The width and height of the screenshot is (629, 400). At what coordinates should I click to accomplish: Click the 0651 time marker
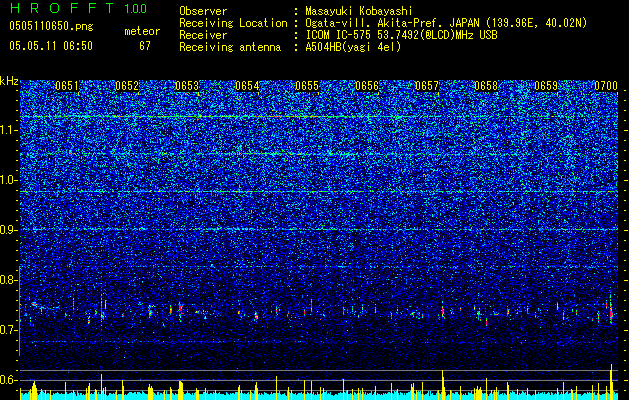67,86
